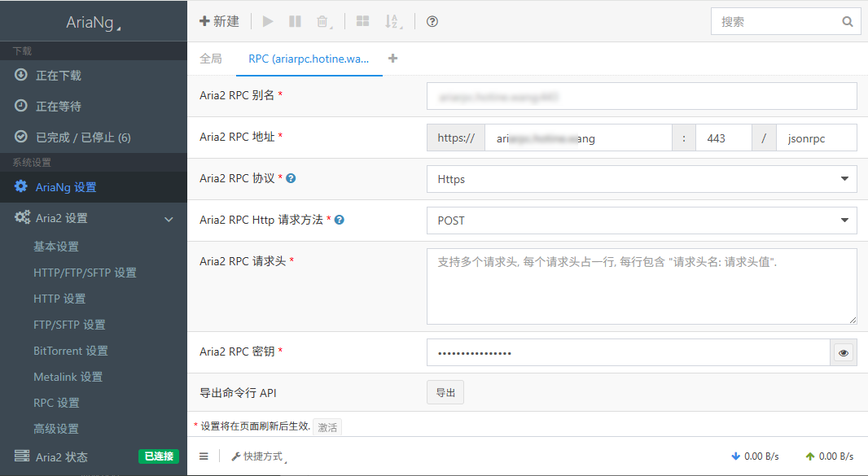Open the sort tasks options
This screenshot has width=868, height=476.
click(392, 21)
